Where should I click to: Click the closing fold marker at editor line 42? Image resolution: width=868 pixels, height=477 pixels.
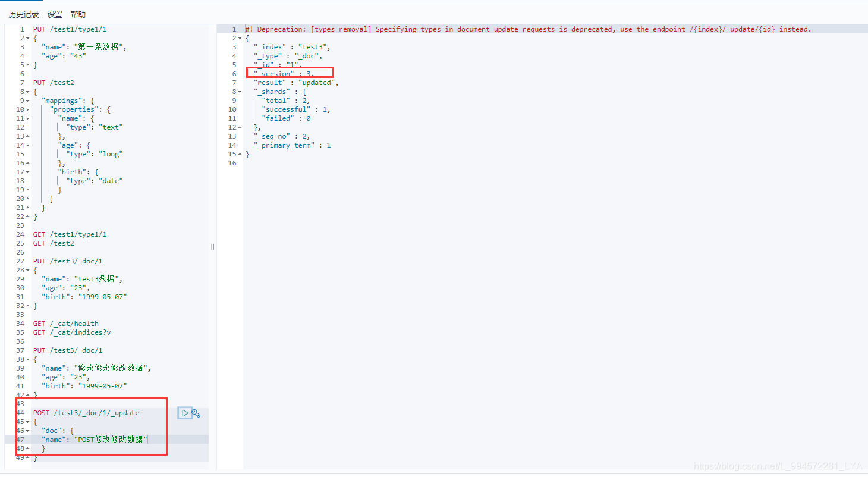[28, 396]
